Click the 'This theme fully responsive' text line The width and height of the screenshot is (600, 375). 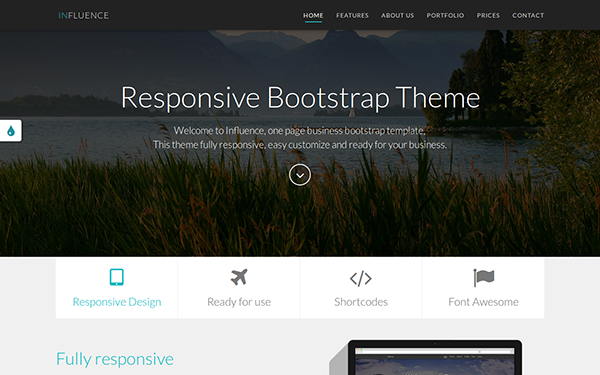tap(300, 145)
